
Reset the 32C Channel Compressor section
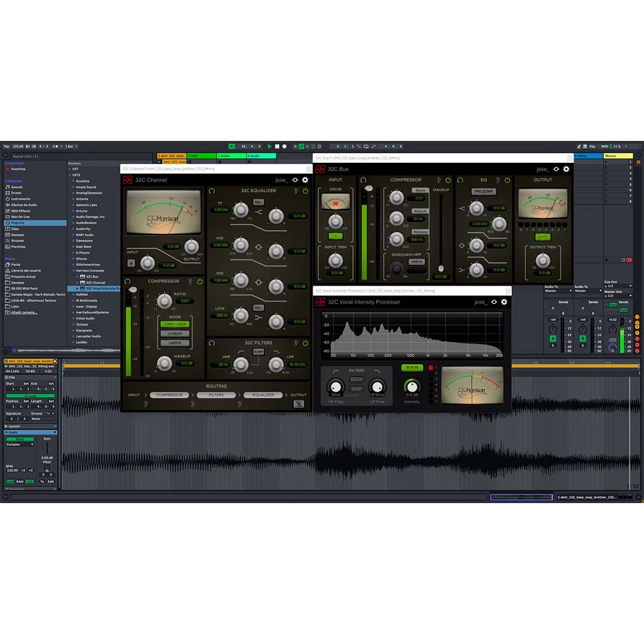point(128,281)
